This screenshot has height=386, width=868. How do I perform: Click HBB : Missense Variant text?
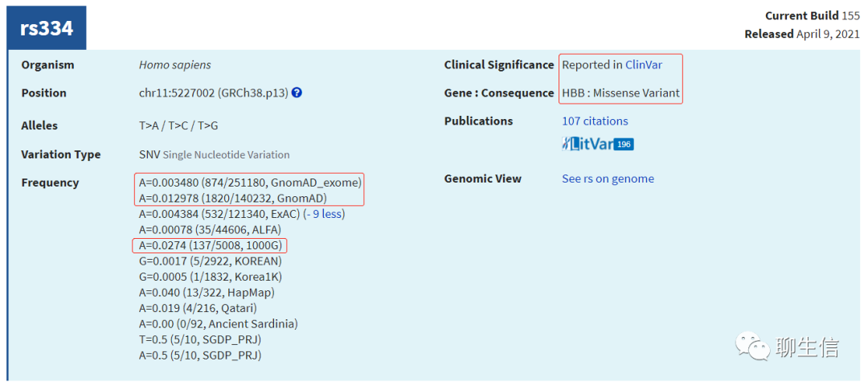coord(621,93)
